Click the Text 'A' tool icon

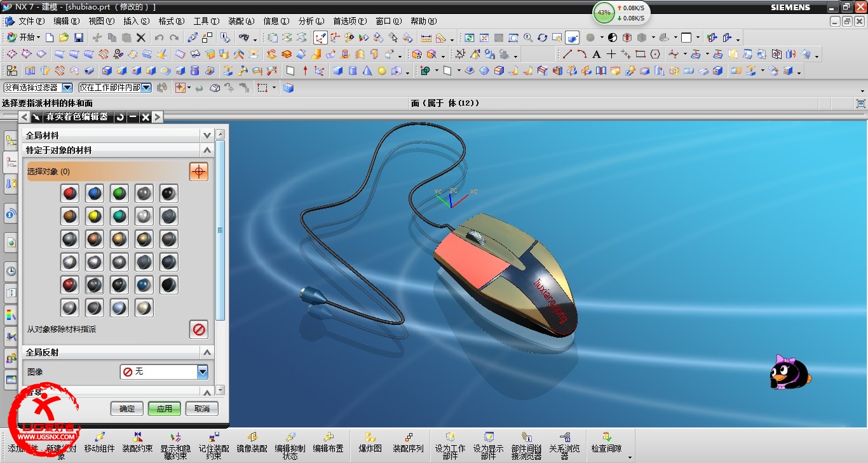click(597, 54)
